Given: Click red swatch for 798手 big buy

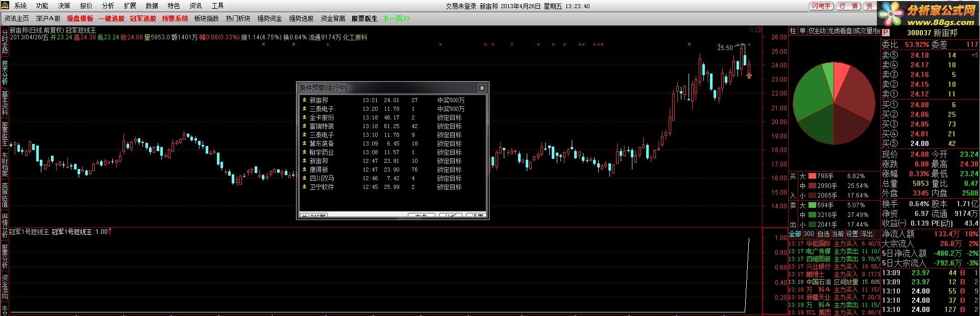Looking at the screenshot, I should click(812, 176).
